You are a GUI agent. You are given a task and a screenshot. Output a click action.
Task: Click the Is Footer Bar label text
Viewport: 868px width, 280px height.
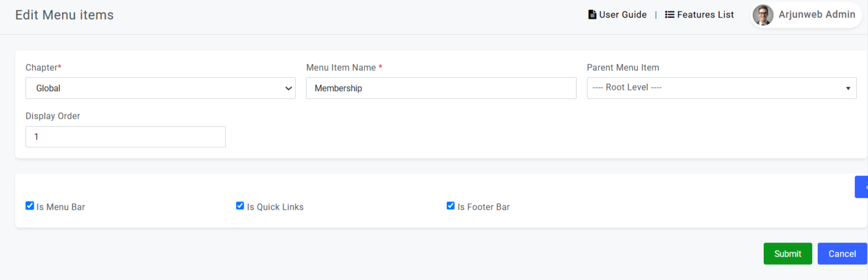[484, 207]
